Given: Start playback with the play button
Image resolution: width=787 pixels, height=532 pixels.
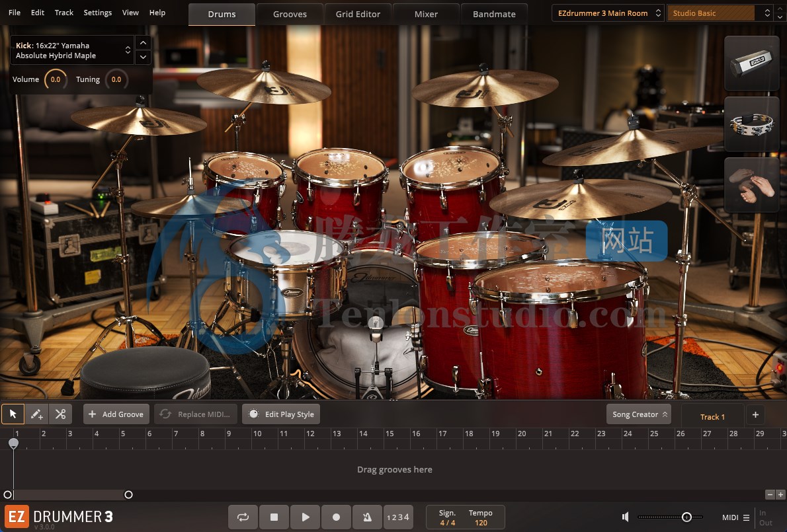Looking at the screenshot, I should click(x=305, y=517).
